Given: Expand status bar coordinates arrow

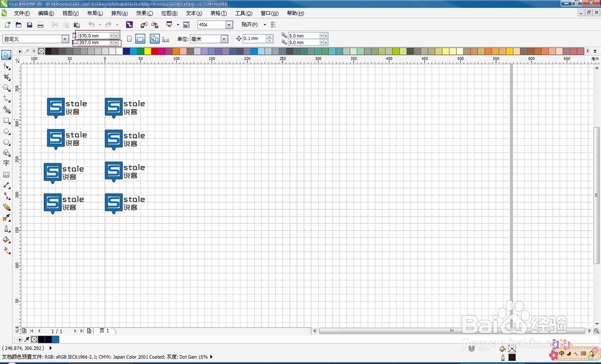Looking at the screenshot, I should click(x=50, y=348).
